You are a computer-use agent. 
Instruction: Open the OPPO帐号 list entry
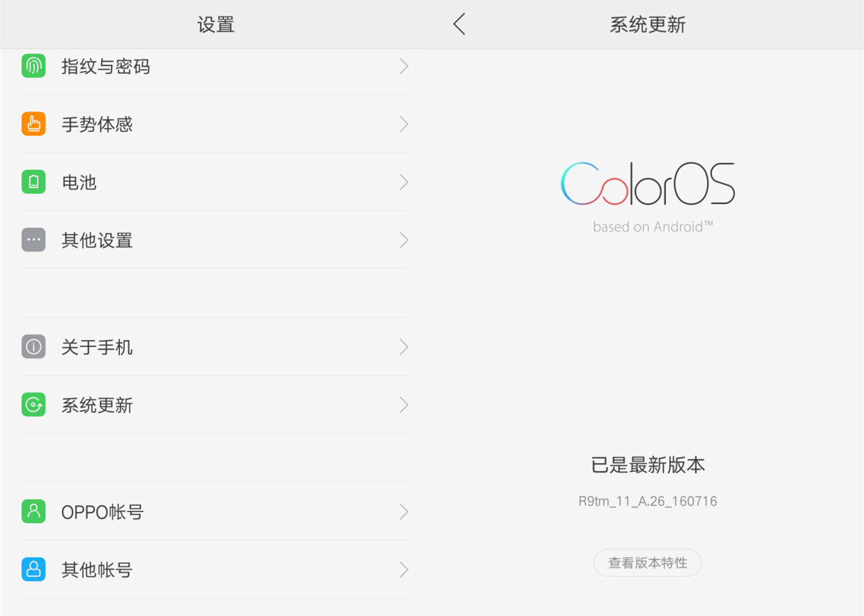pyautogui.click(x=215, y=511)
